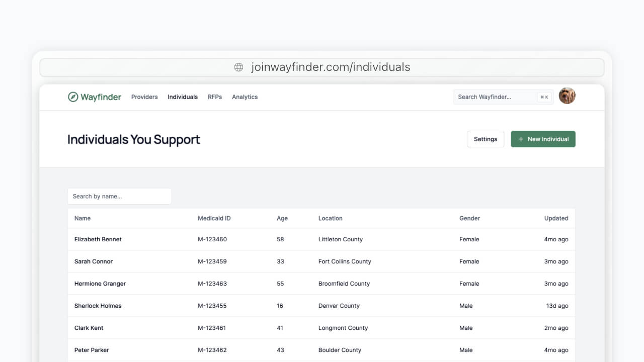The height and width of the screenshot is (362, 644).
Task: Click the plus icon on New Individual button
Action: (x=521, y=139)
